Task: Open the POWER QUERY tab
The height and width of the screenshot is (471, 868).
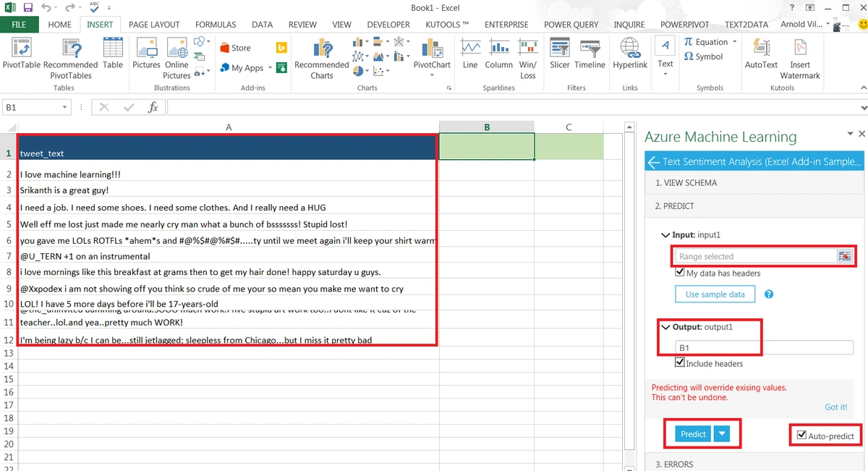Action: 571,25
